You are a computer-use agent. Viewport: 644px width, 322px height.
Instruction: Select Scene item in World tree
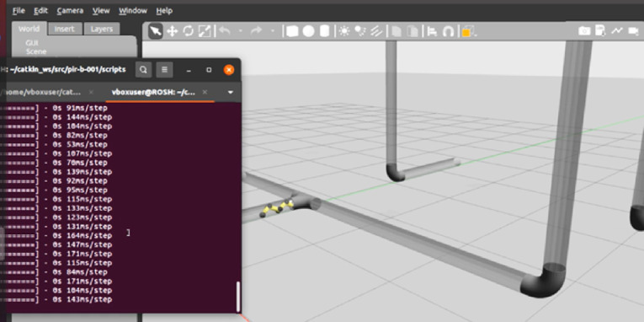pos(36,51)
